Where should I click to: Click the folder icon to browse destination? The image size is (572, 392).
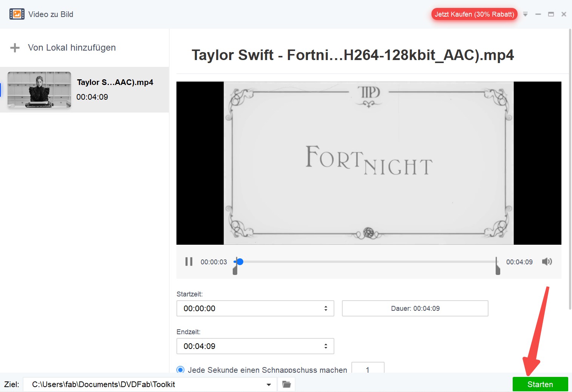point(287,384)
